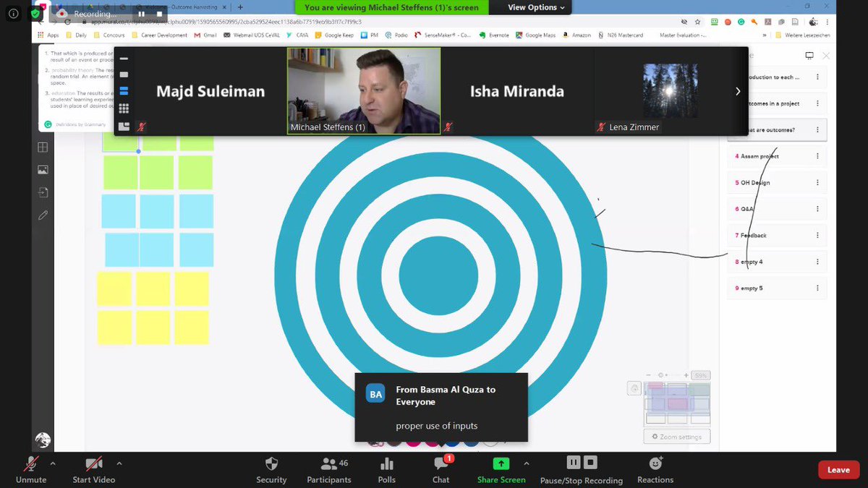The width and height of the screenshot is (868, 488).
Task: Open options for outline item empty 5
Action: [817, 288]
